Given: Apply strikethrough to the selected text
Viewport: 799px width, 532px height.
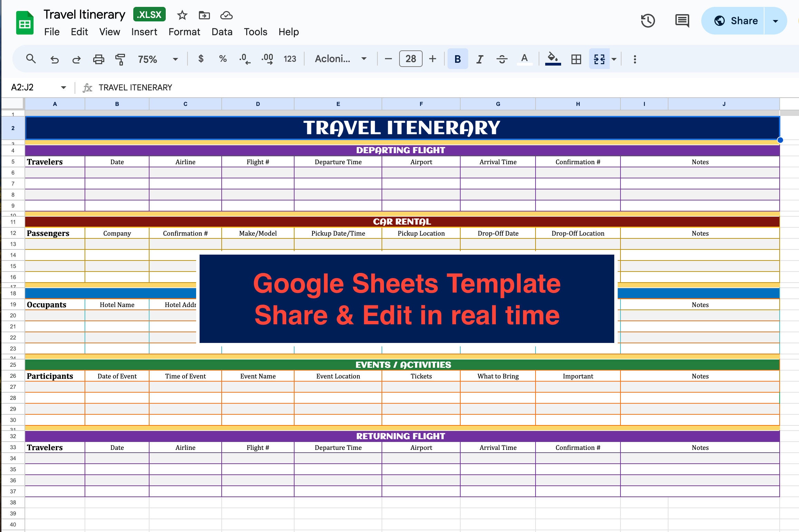Looking at the screenshot, I should click(502, 59).
